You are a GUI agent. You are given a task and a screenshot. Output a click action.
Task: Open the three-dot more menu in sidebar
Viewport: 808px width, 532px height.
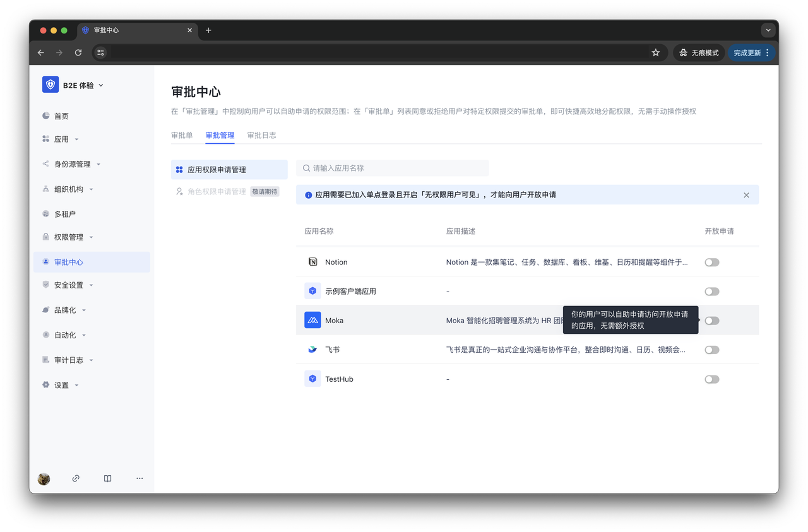(140, 478)
